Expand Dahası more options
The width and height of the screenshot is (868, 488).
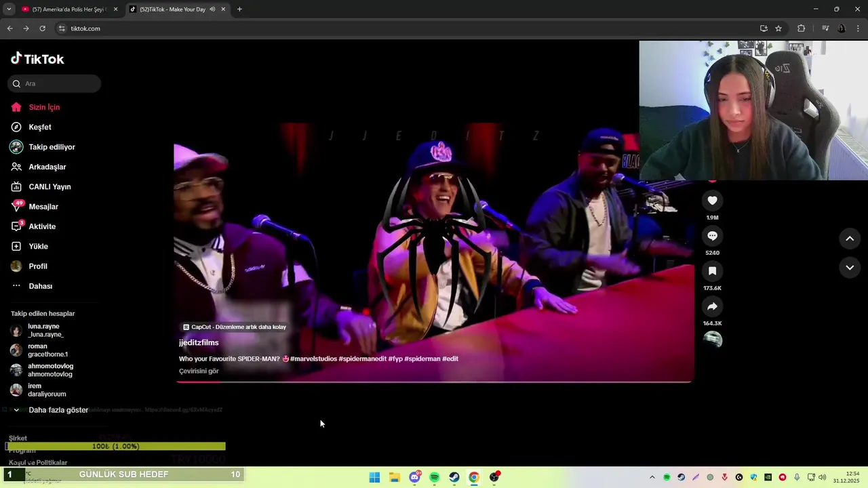click(40, 286)
